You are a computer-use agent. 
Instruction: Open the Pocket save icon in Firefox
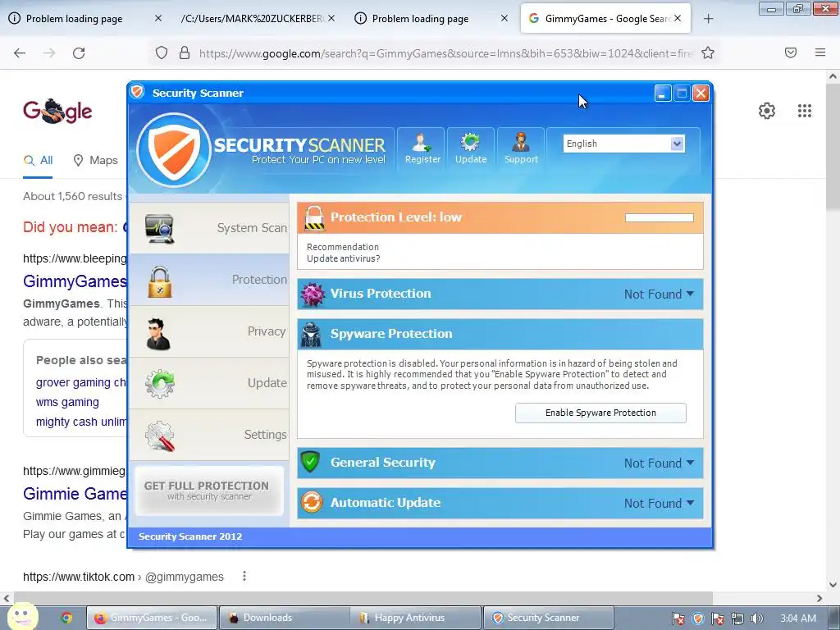(x=791, y=52)
